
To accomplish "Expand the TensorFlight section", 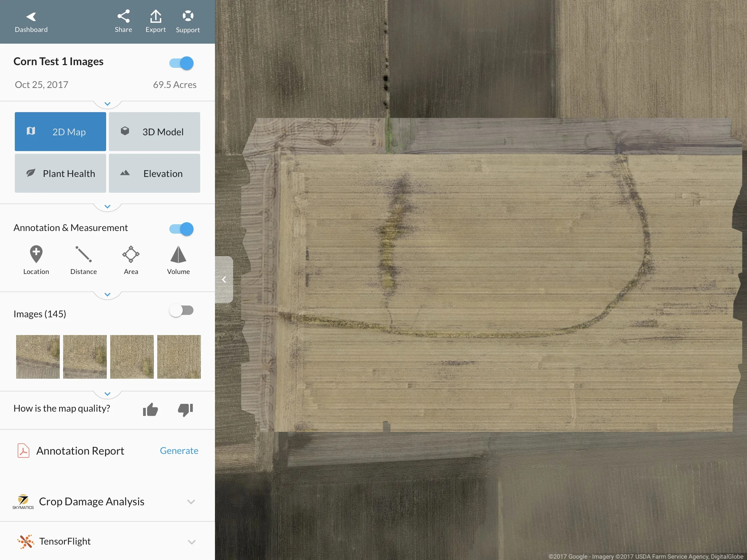I will (191, 542).
